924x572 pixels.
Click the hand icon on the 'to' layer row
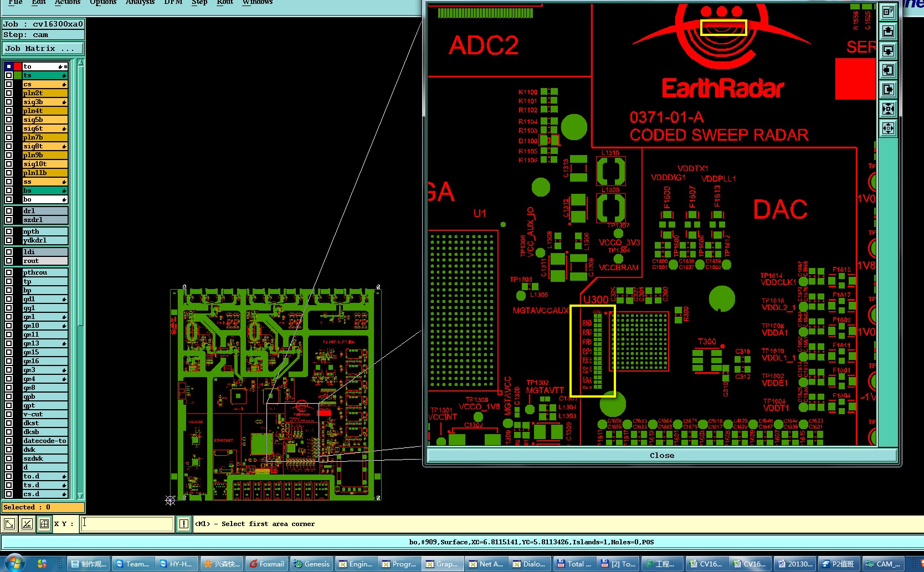(60, 66)
